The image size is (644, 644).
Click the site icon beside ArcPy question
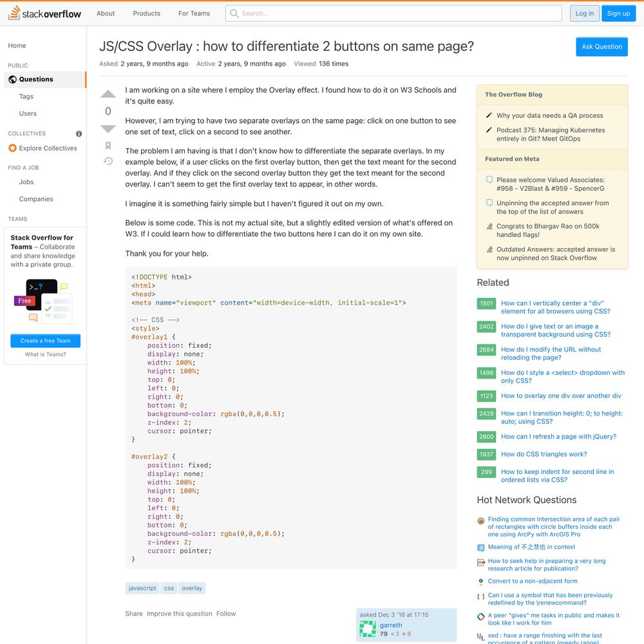coord(481,521)
